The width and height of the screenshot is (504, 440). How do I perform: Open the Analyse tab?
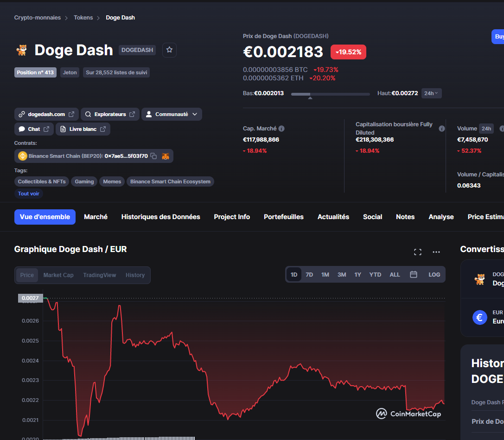point(441,217)
